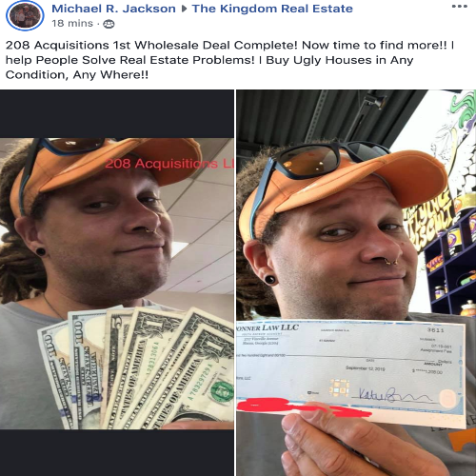This screenshot has width=476, height=476.
Task: View the left photo with fanned cash
Action: (x=117, y=283)
